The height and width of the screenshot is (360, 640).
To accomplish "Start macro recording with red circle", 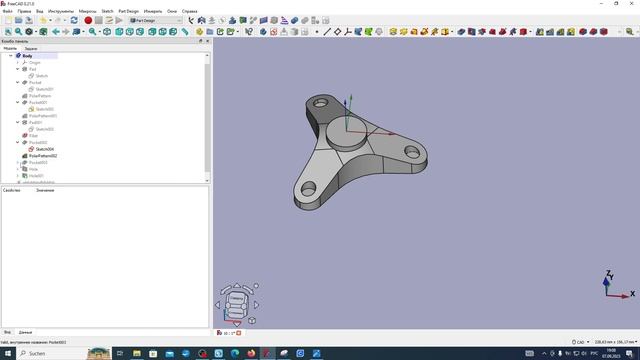I will [x=88, y=20].
